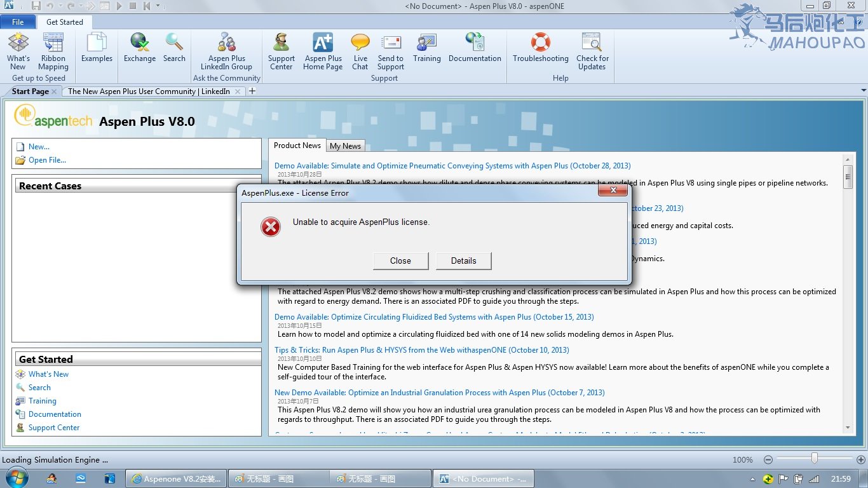
Task: Click the news panel scroll up arrow
Action: [848, 159]
